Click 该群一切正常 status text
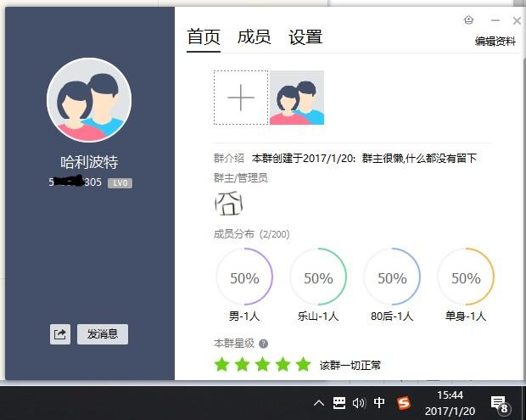 (x=350, y=365)
